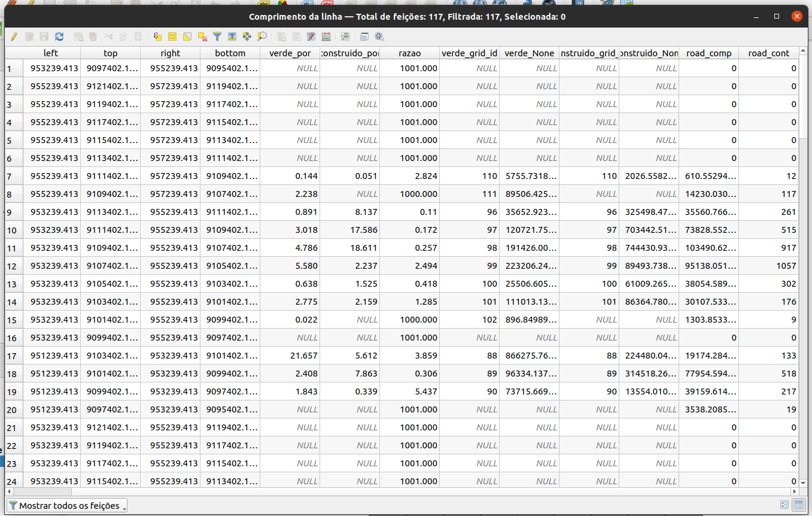The image size is (812, 516).
Task: Click road_cont cell showing 1057
Action: click(x=769, y=266)
